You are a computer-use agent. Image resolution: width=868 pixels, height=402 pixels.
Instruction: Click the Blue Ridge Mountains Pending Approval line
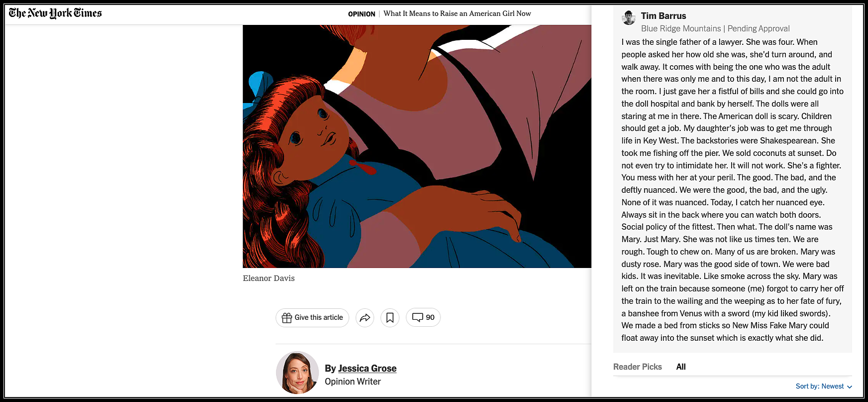(715, 29)
